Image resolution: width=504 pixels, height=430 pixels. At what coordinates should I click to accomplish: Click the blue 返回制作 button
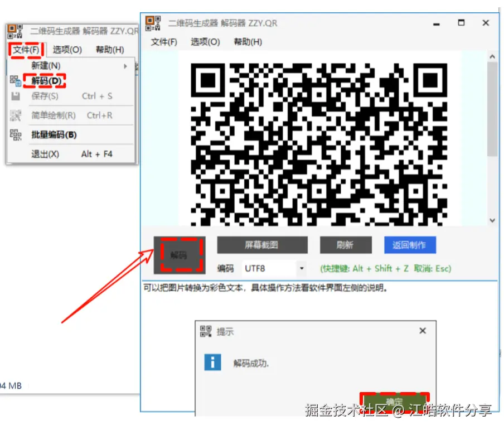(x=410, y=245)
